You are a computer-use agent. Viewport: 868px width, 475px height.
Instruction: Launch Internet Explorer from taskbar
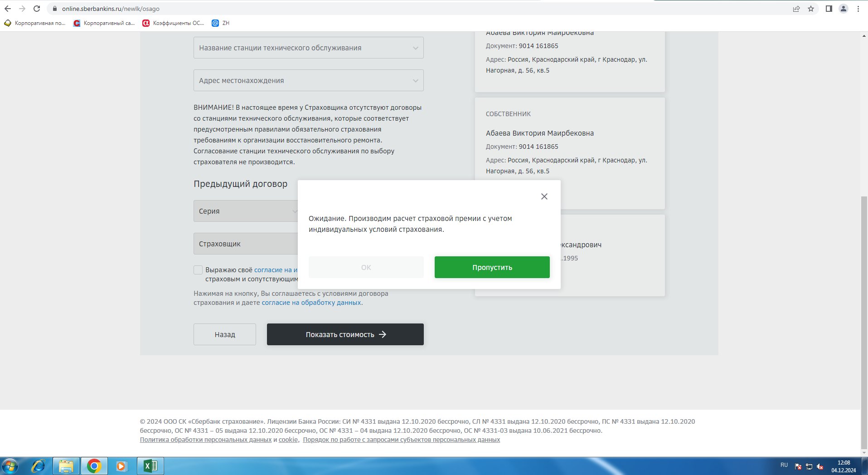[x=38, y=466]
